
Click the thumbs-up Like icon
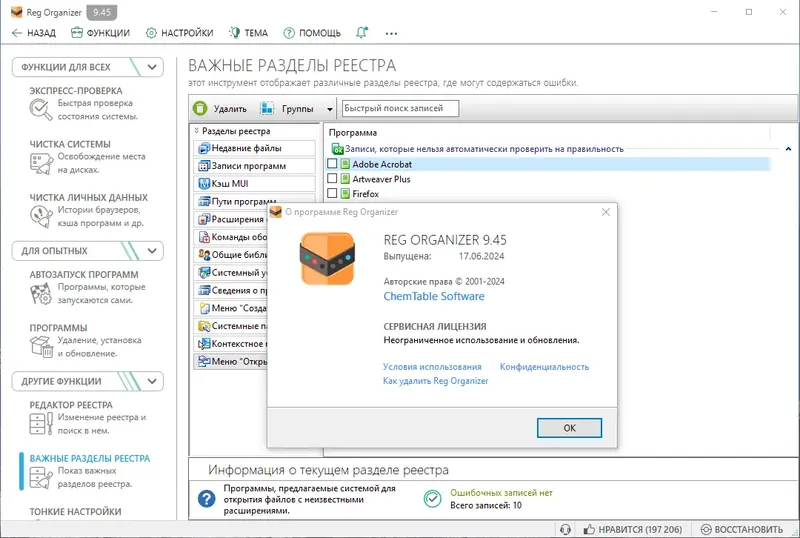tap(589, 529)
